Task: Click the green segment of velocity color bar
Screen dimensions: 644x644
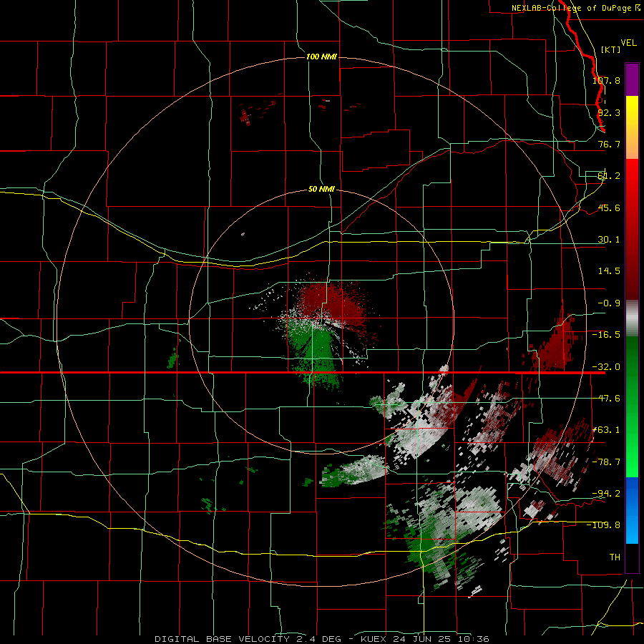Action: [632, 406]
